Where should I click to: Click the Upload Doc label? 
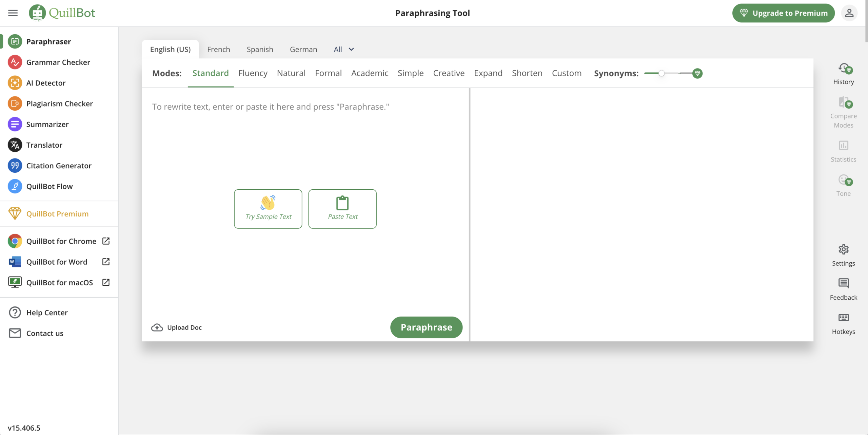tap(184, 327)
